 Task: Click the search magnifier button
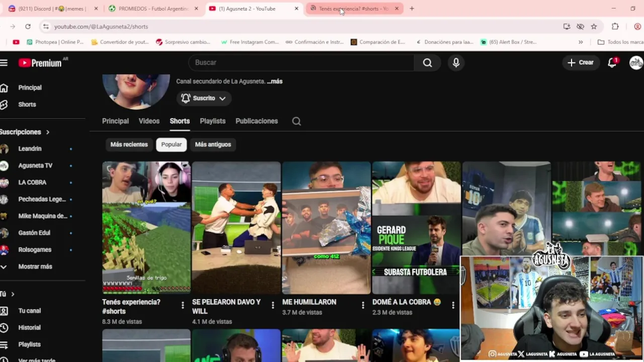point(427,62)
